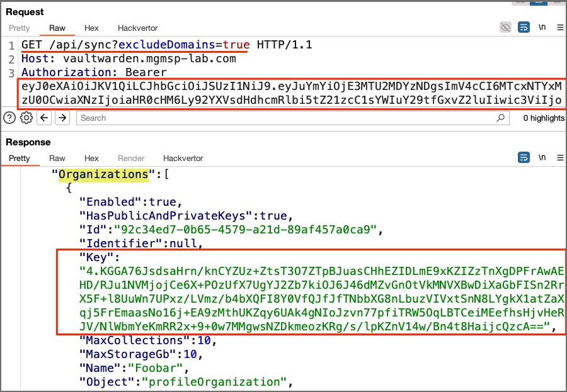Open Hackvertor tab in Request panel
Viewport: 567px width, 392px height.
[137, 28]
